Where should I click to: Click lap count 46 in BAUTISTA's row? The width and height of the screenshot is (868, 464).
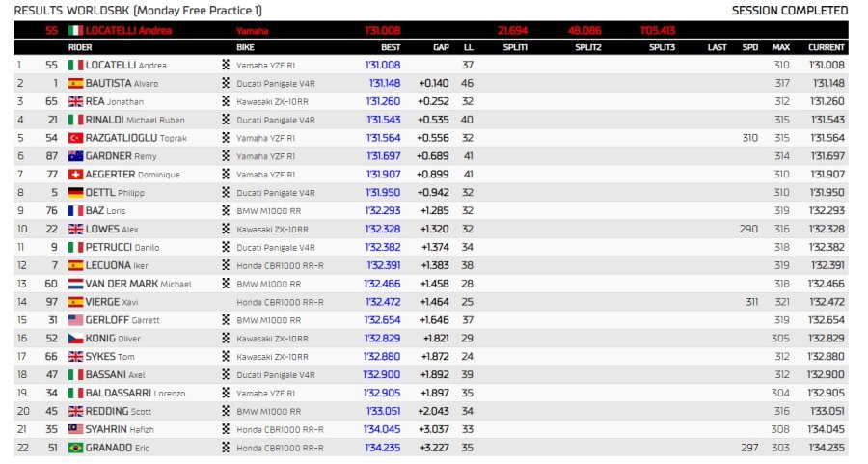point(467,83)
